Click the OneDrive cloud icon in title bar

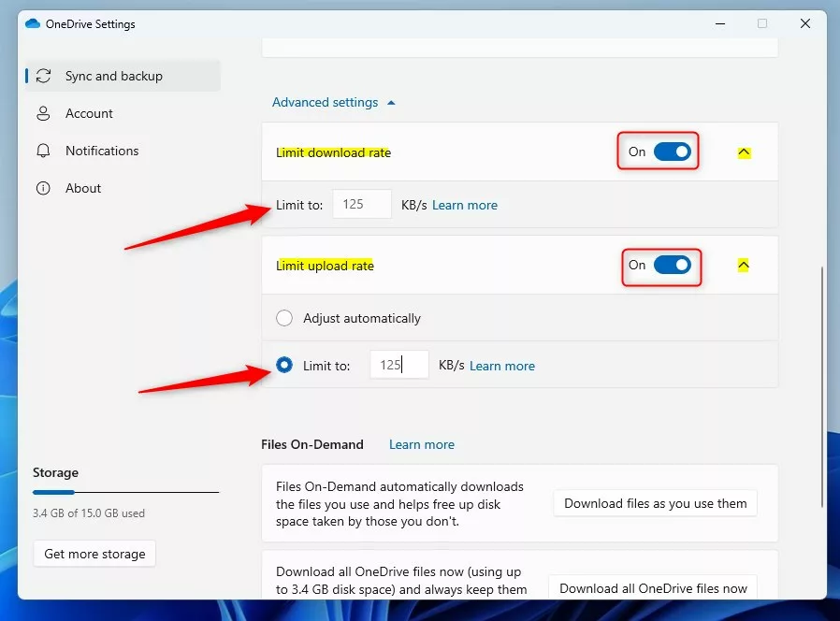[x=33, y=23]
